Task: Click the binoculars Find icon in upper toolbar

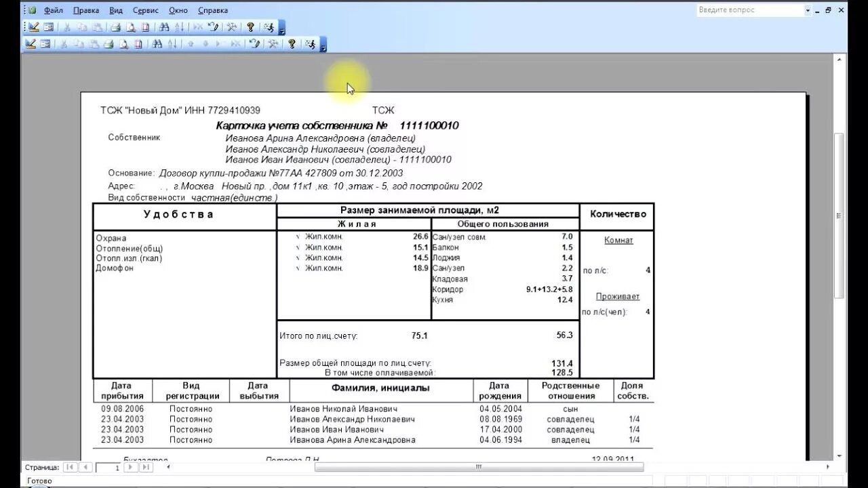Action: click(x=164, y=27)
